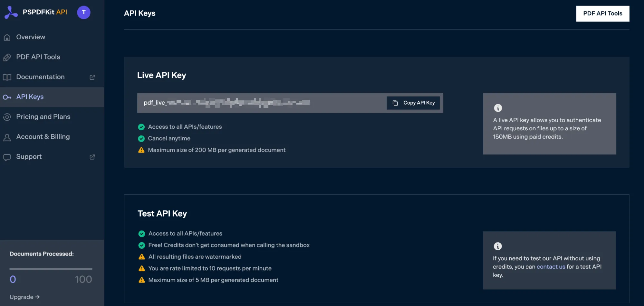Screen dimensions: 644x306
Task: Click the Account & Billing person icon
Action: coord(7,137)
